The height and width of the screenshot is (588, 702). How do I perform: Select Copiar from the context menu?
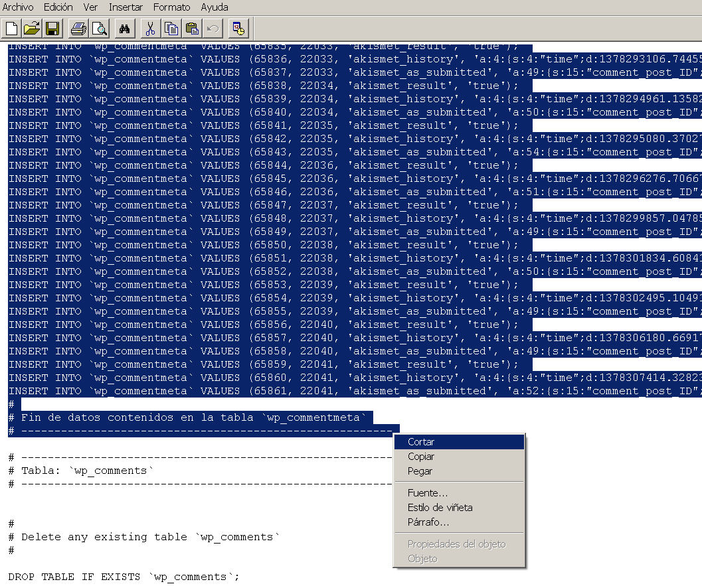(421, 457)
